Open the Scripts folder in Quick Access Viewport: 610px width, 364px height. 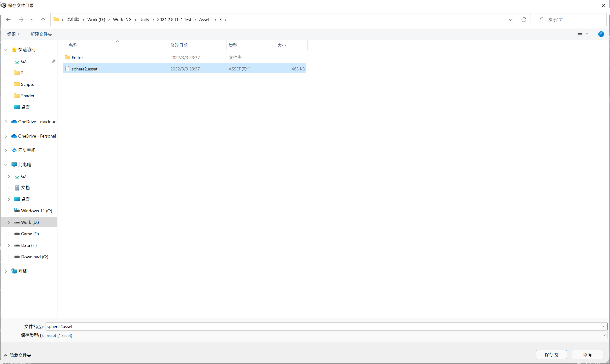(x=27, y=84)
